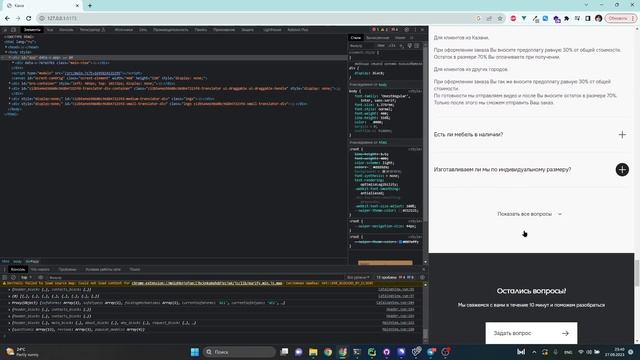Select the Стили styles sidebar tab
The width and height of the screenshot is (640, 360).
click(x=356, y=38)
